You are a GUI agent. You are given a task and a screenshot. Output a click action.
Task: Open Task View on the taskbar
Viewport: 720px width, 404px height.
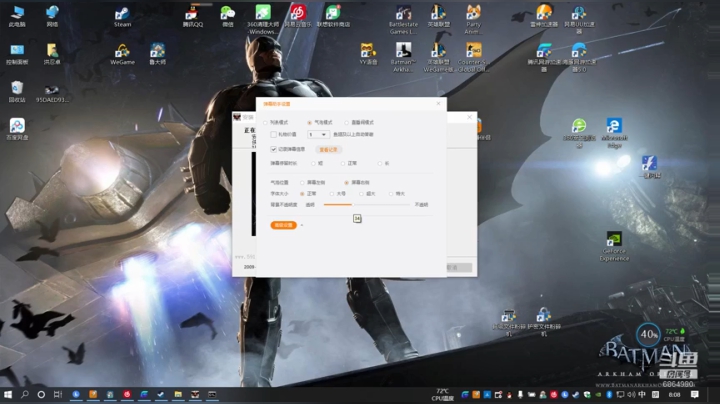point(58,394)
